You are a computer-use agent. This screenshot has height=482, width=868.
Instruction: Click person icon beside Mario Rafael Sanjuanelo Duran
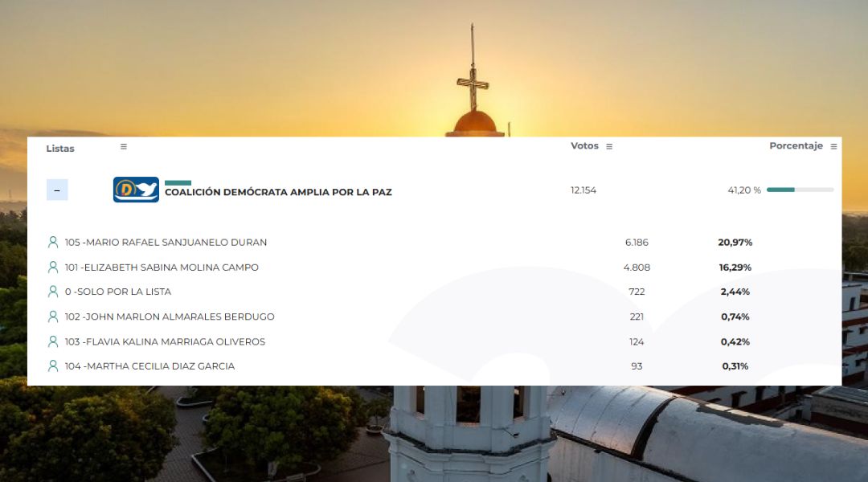coord(53,242)
